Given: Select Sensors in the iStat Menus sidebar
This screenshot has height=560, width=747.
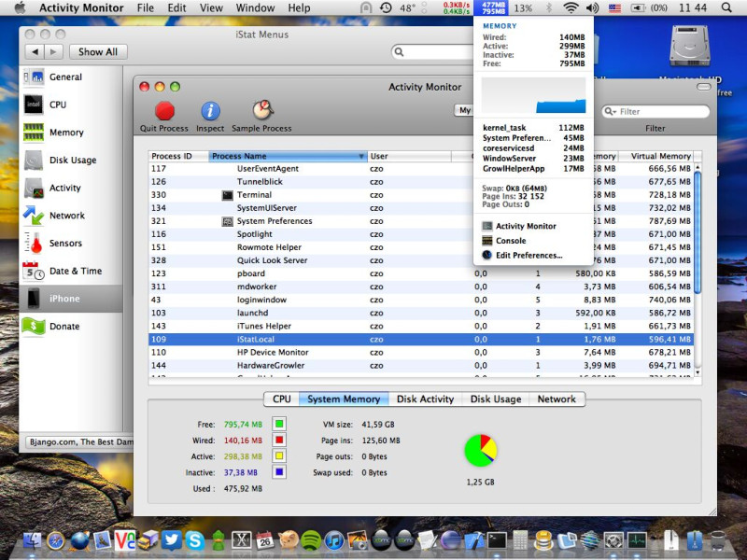Looking at the screenshot, I should [x=52, y=243].
